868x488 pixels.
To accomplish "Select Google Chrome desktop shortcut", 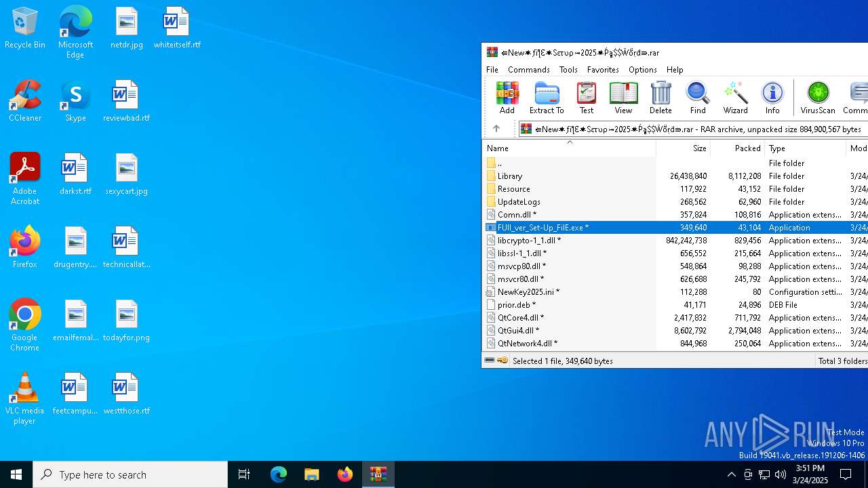I will 25,325.
